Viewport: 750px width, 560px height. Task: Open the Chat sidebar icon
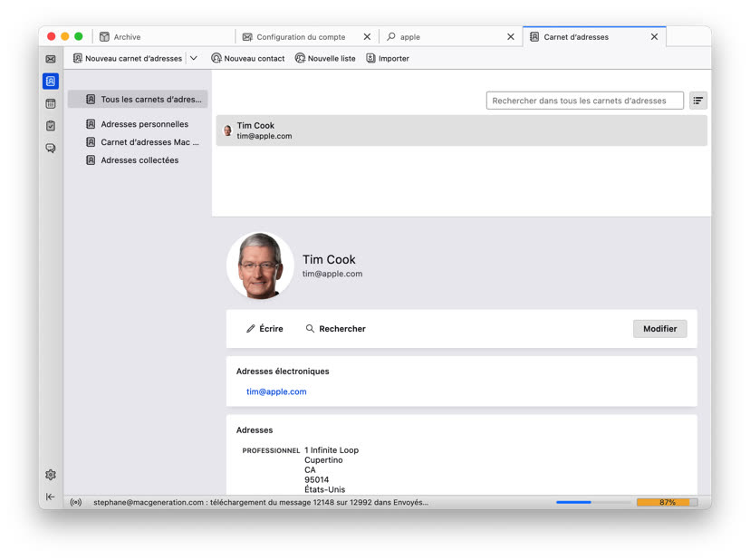click(50, 148)
